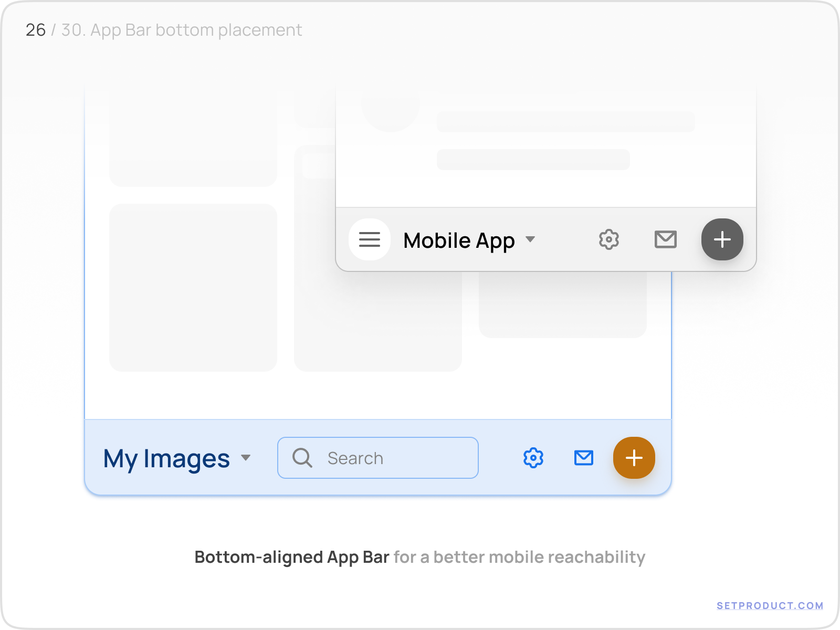
Task: Click the magnifier icon inside the Search box
Action: pos(302,458)
